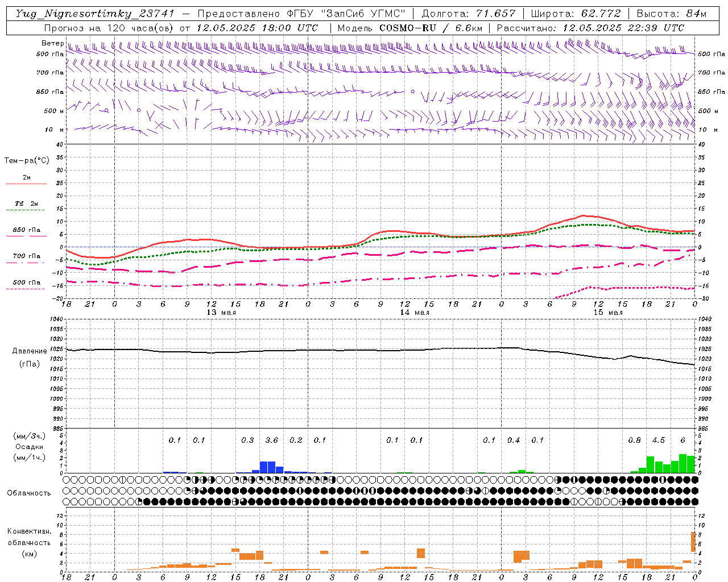Click the 'Тем-ра(°C)' axis title
728x582 pixels.
pos(27,161)
